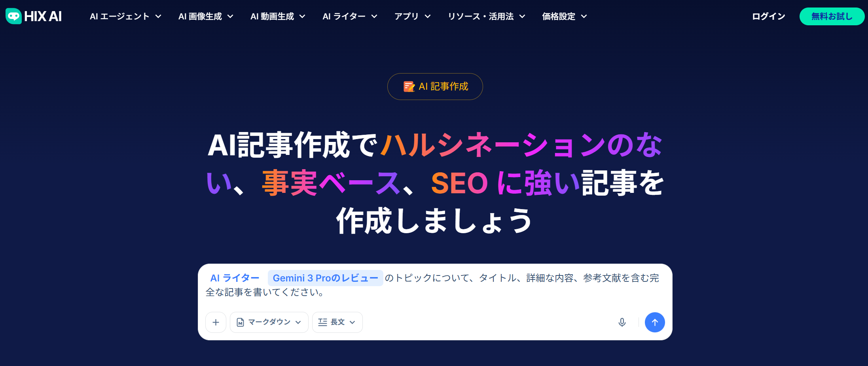Click the long-text lines icon beside 長文
The height and width of the screenshot is (366, 868).
[322, 323]
